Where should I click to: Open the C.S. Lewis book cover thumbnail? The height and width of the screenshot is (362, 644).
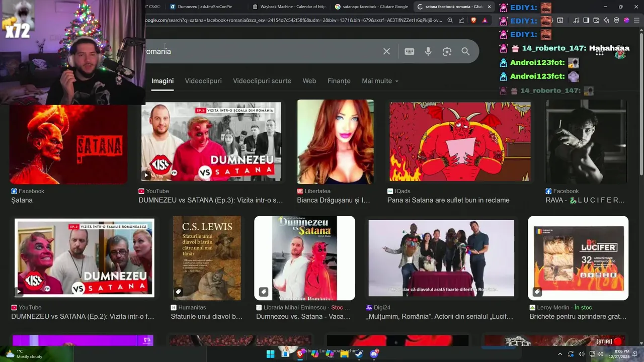point(207,258)
